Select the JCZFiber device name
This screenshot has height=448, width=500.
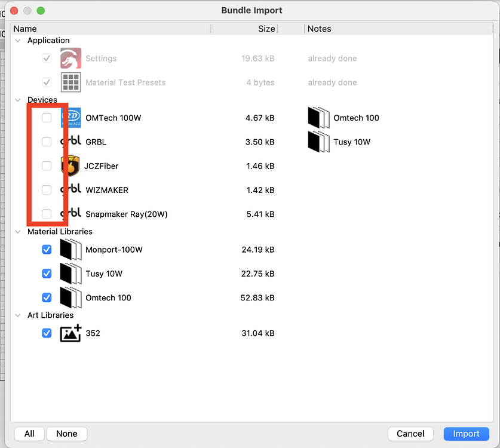(102, 166)
